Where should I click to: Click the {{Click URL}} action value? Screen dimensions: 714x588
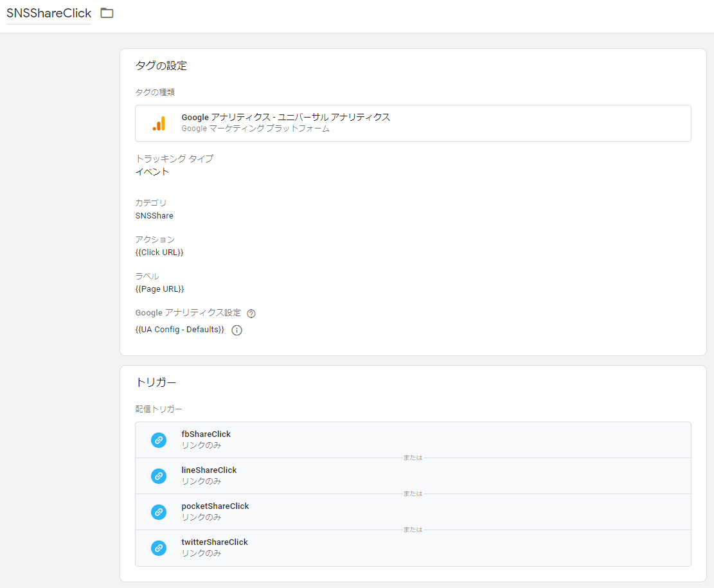tap(159, 253)
